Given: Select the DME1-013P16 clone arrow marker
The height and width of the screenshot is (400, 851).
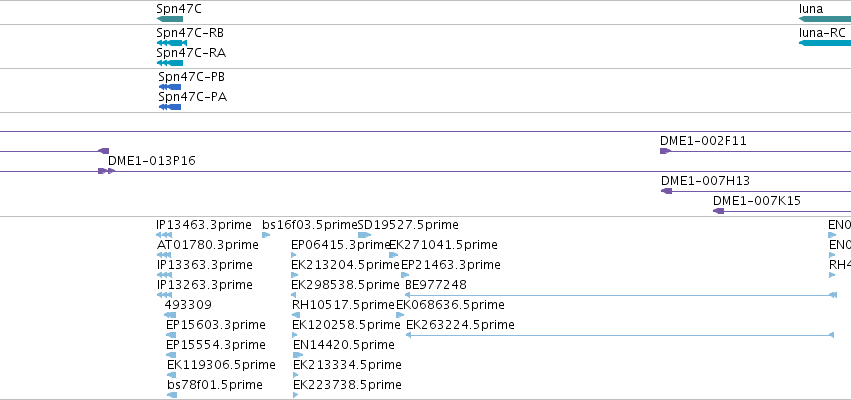Looking at the screenshot, I should (106, 171).
